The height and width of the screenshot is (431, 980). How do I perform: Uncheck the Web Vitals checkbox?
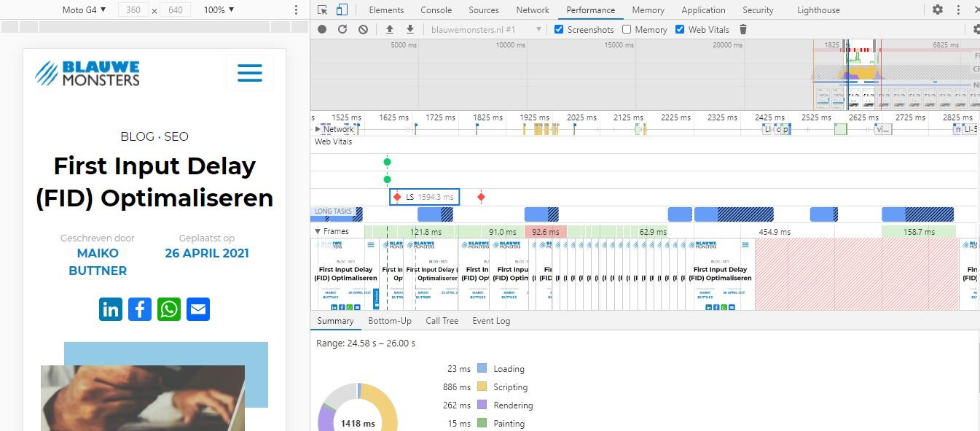pos(680,29)
